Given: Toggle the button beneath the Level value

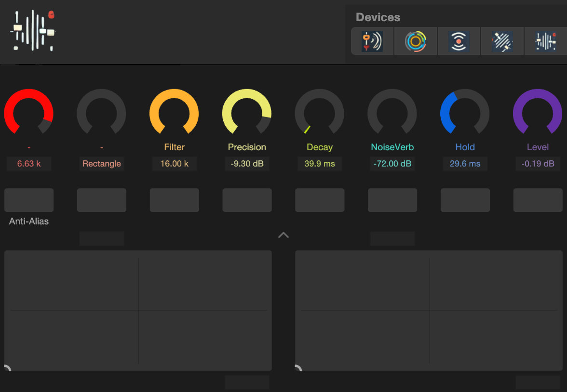Looking at the screenshot, I should (538, 200).
